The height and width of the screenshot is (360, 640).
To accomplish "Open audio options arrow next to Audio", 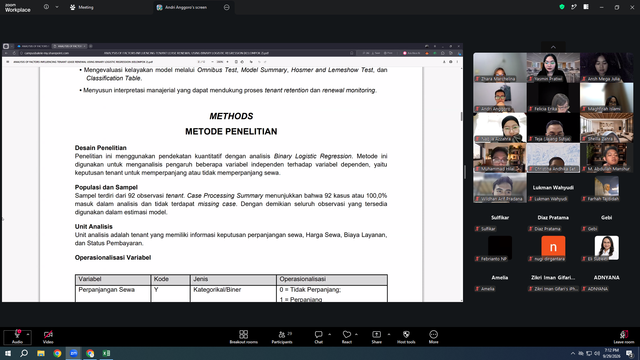I will 28,334.
